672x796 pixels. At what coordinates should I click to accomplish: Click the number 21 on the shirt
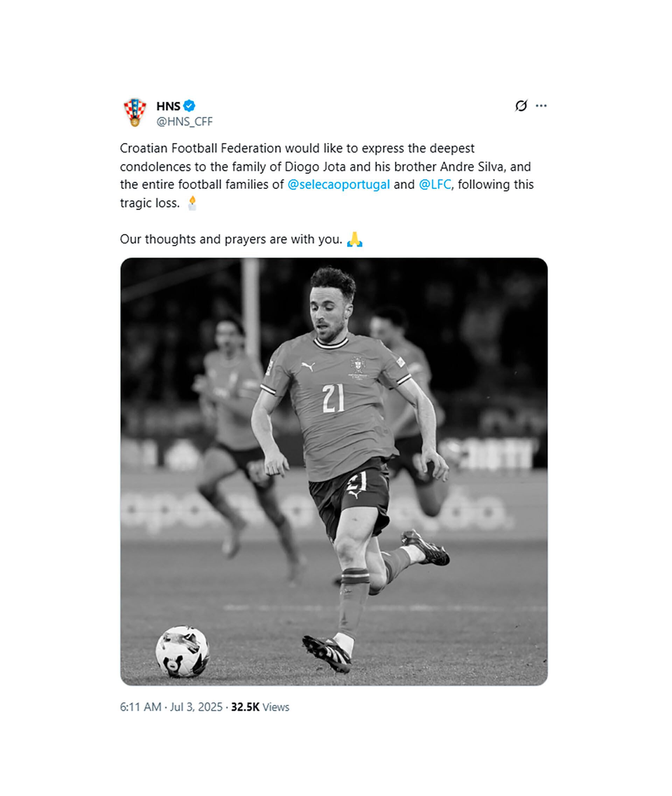point(333,398)
